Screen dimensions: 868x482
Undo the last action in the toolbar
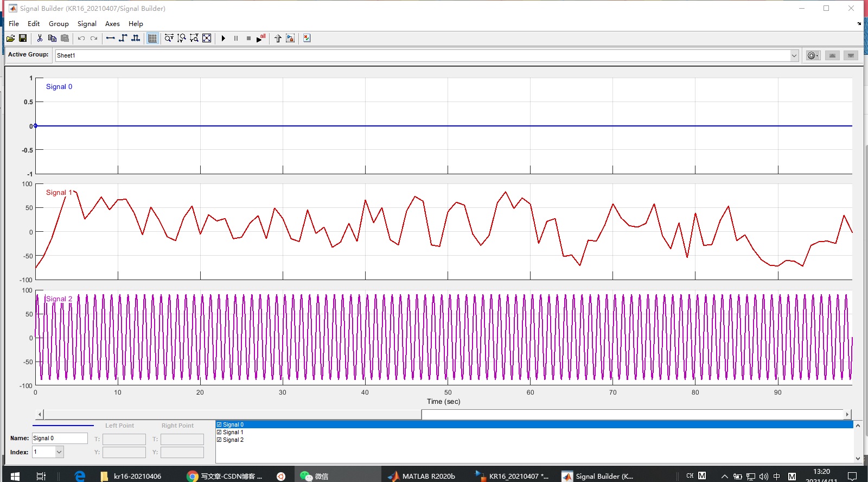click(81, 38)
